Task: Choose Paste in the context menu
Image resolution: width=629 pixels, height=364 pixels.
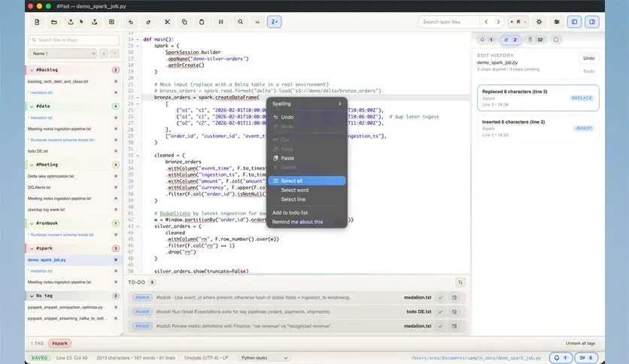Action: pyautogui.click(x=307, y=159)
